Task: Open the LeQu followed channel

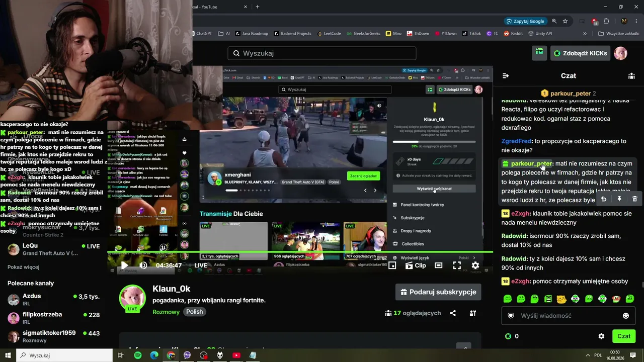Action: [53, 249]
